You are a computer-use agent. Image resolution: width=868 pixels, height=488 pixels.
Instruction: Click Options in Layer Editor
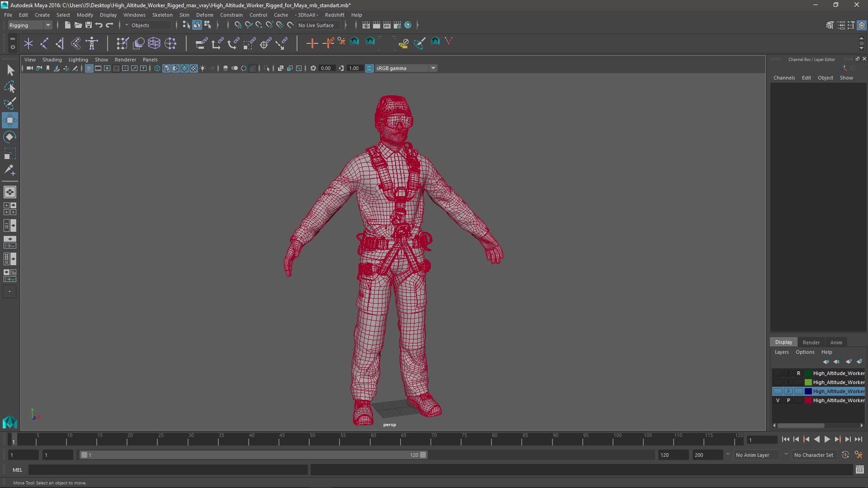click(x=805, y=352)
